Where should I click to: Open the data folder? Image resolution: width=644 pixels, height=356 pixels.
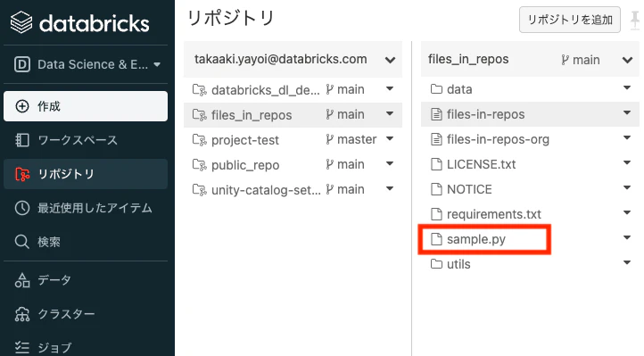point(459,89)
